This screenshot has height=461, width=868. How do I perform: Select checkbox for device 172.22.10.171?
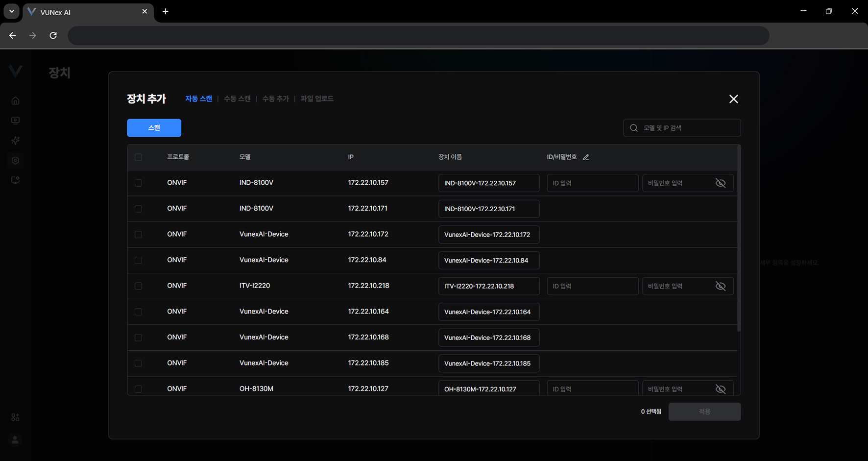[139, 209]
